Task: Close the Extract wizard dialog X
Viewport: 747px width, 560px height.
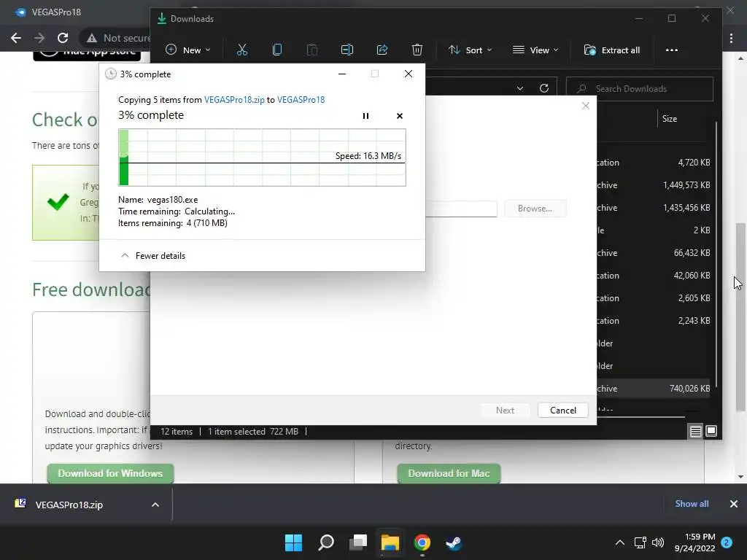Action: pos(586,106)
